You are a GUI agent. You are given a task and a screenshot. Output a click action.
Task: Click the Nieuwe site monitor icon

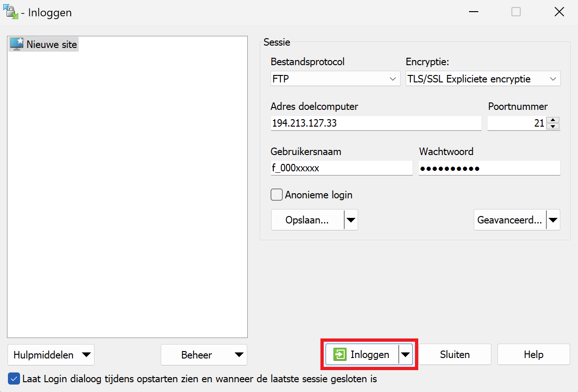(x=16, y=44)
